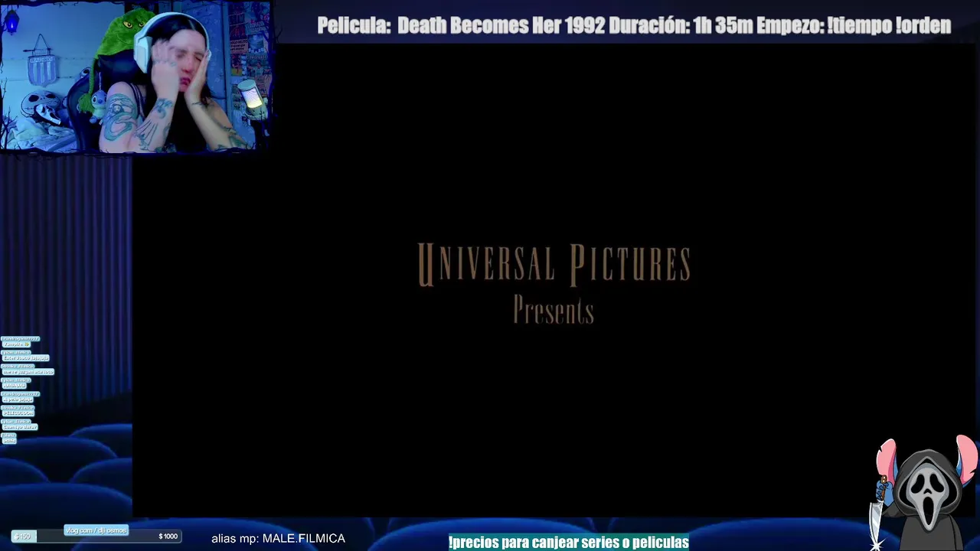Click the 'PELICULON' chat message
This screenshot has width=980, height=551.
click(x=18, y=413)
